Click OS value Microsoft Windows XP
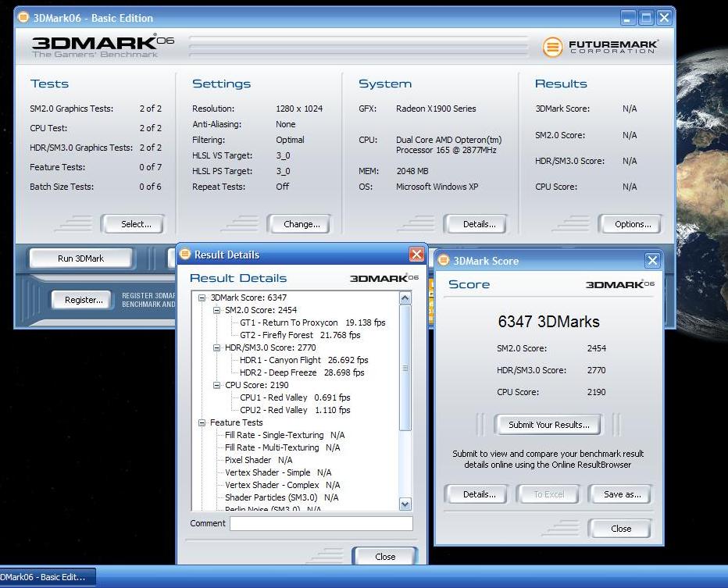The width and height of the screenshot is (728, 588). coord(437,187)
